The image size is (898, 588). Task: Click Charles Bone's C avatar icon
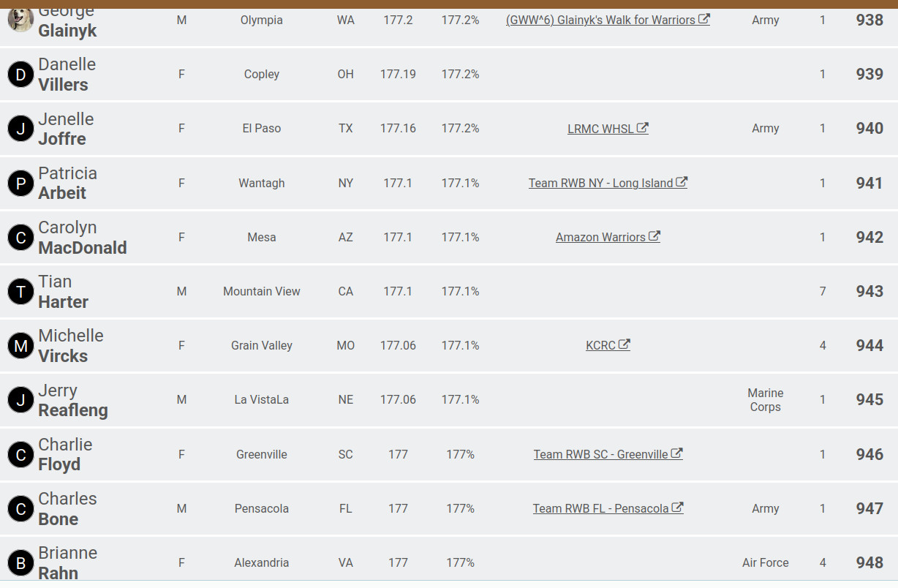(x=20, y=509)
